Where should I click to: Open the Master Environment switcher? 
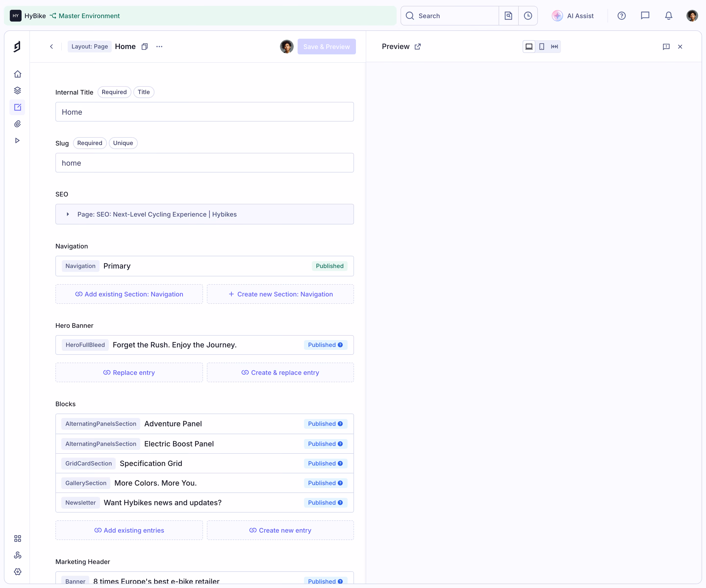(x=85, y=16)
